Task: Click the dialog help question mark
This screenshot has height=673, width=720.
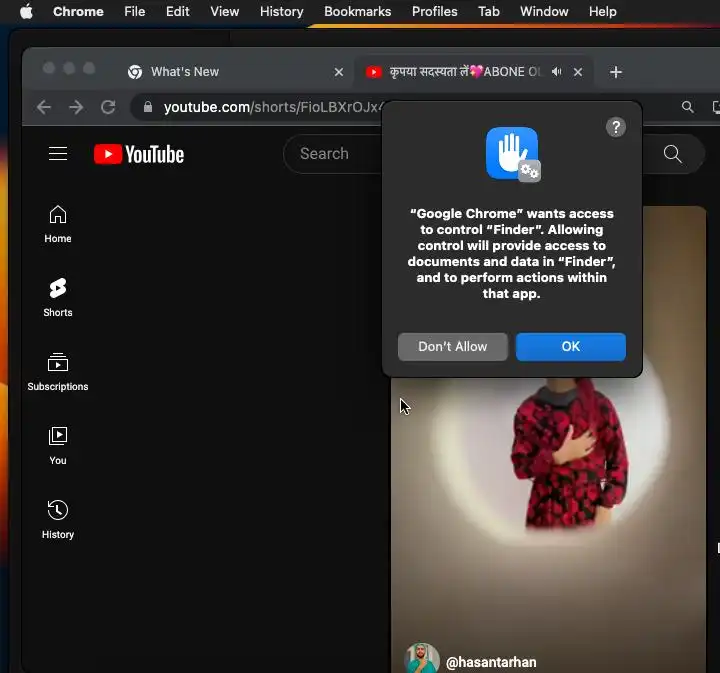Action: 616,127
